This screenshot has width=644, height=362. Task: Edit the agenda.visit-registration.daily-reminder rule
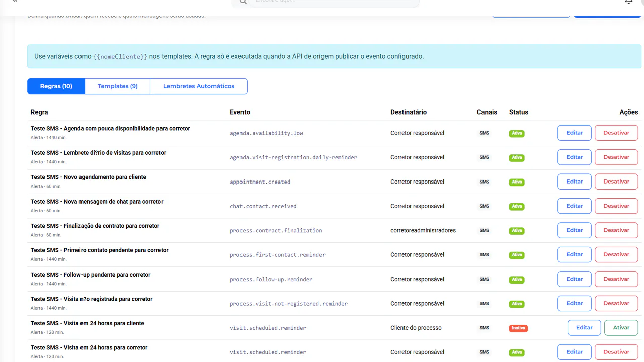coord(575,157)
